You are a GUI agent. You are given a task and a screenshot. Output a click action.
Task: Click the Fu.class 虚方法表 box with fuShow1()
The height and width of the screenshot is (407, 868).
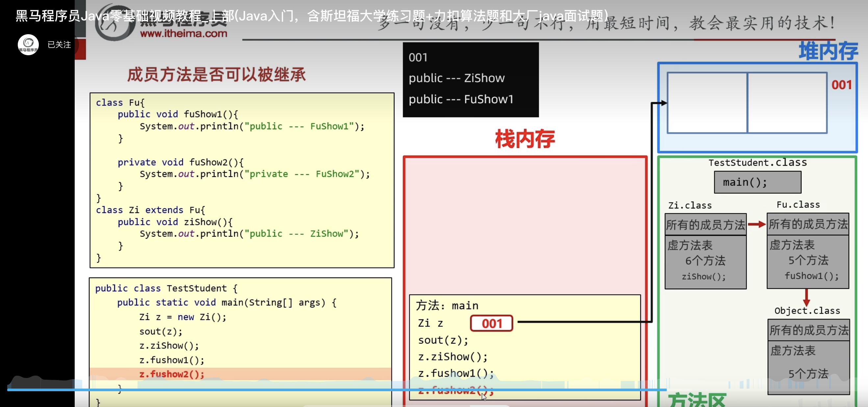[808, 261]
